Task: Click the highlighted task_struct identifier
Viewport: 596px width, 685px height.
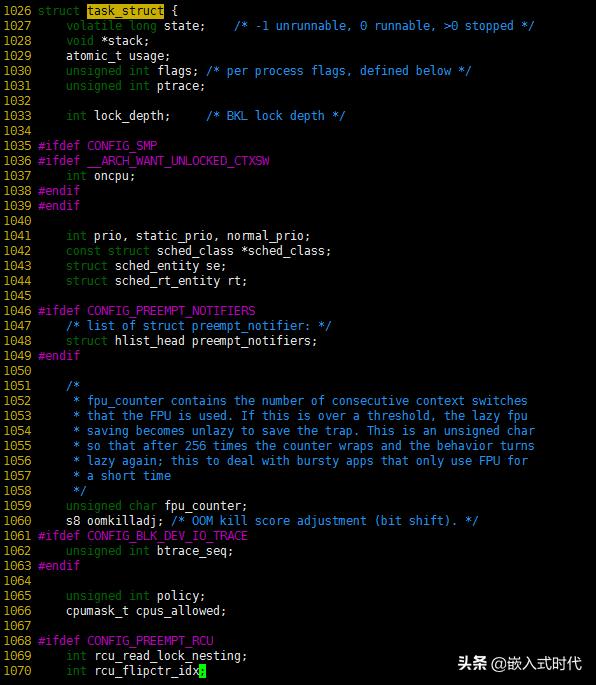Action: click(x=125, y=10)
